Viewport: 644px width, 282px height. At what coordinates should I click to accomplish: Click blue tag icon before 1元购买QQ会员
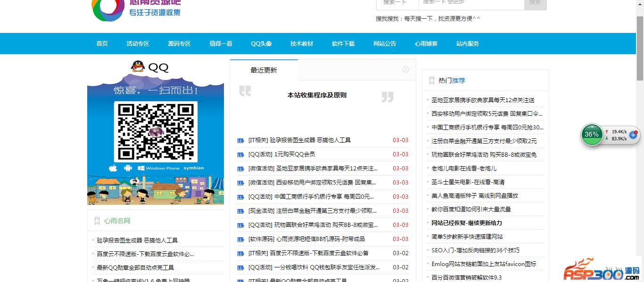coord(240,154)
